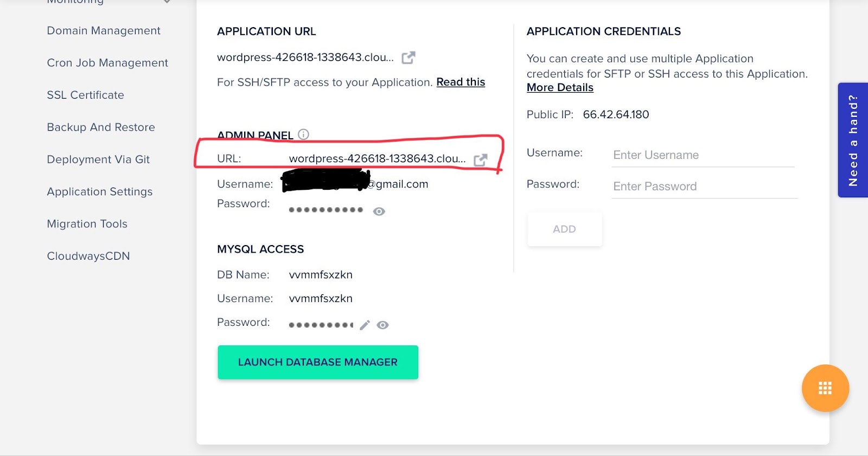Click the Admin Panel info icon
868x456 pixels.
point(304,134)
